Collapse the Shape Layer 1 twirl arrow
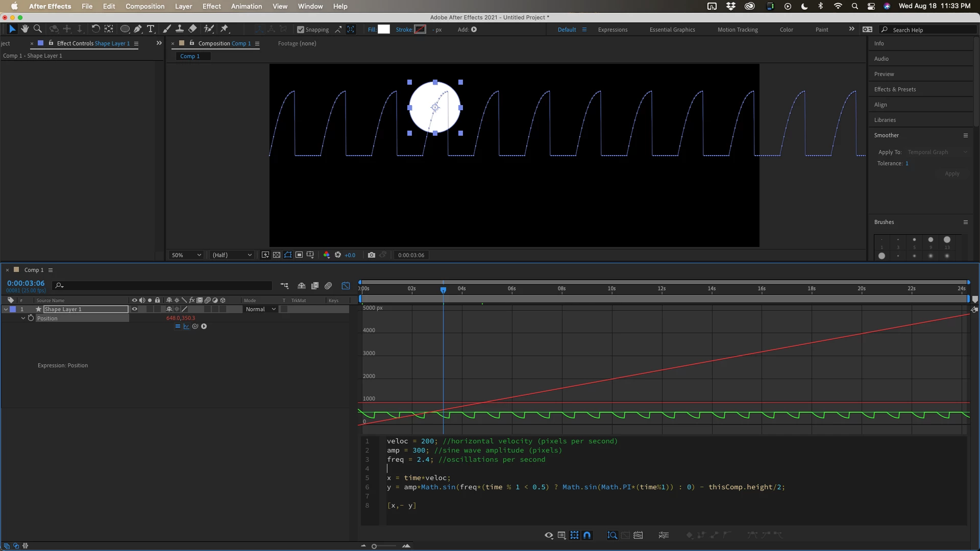Screen dimensions: 980x551 click(x=6, y=309)
